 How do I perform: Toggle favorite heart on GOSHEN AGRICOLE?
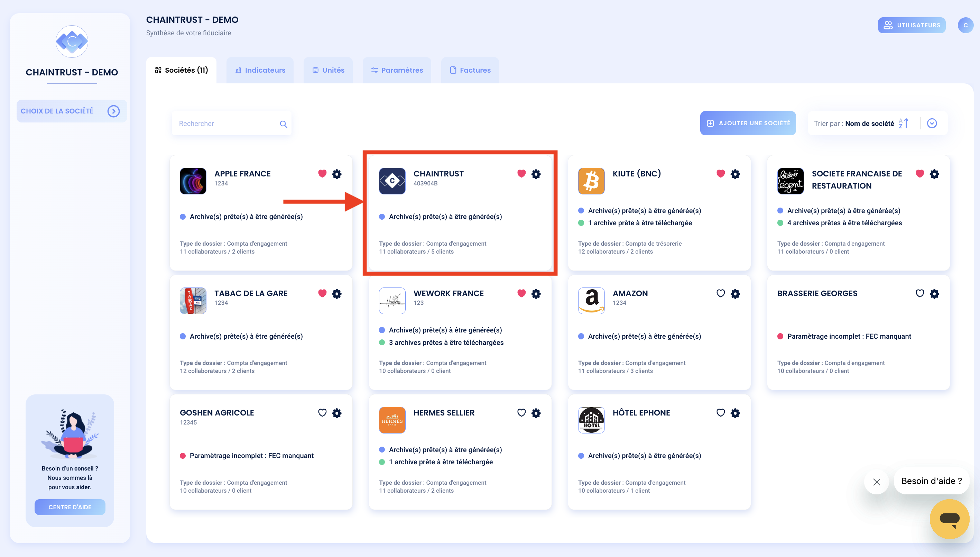pos(322,413)
